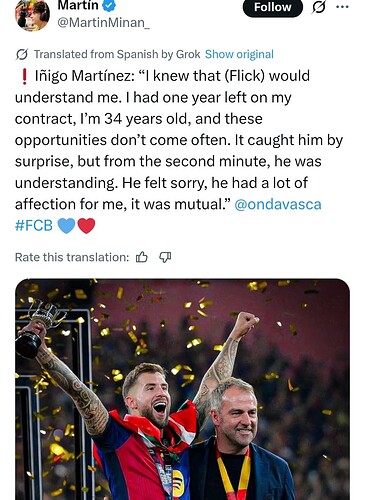The width and height of the screenshot is (365, 500).
Task: Click the Grok icon beside Follow
Action: tap(318, 7)
